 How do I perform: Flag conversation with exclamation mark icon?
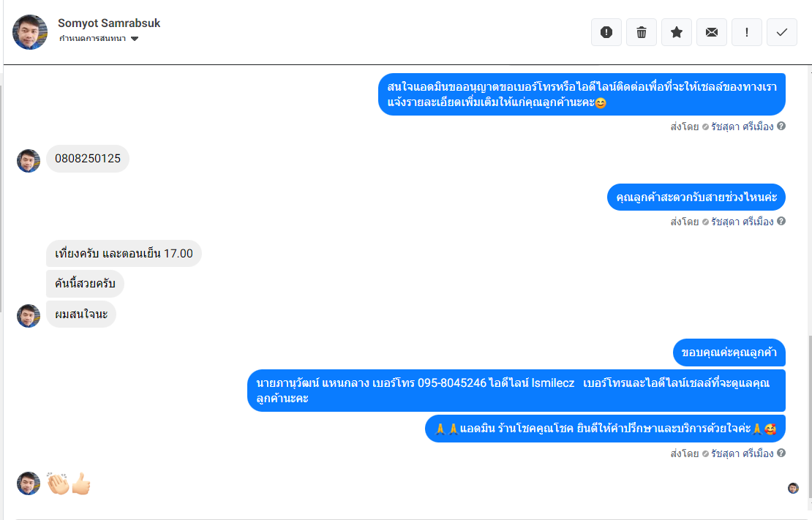point(746,32)
